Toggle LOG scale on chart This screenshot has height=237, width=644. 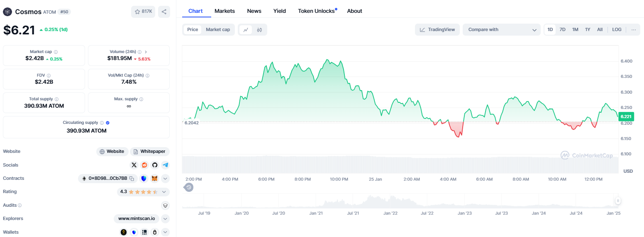tap(617, 29)
